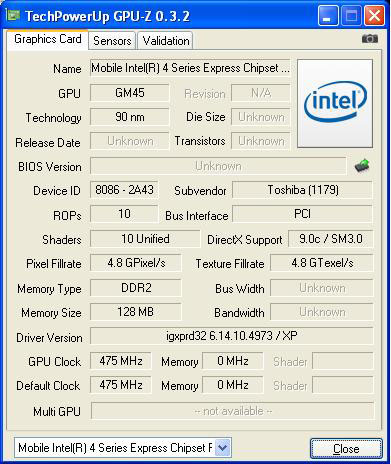The width and height of the screenshot is (391, 464).
Task: Switch to the Sensors tab
Action: tap(112, 41)
